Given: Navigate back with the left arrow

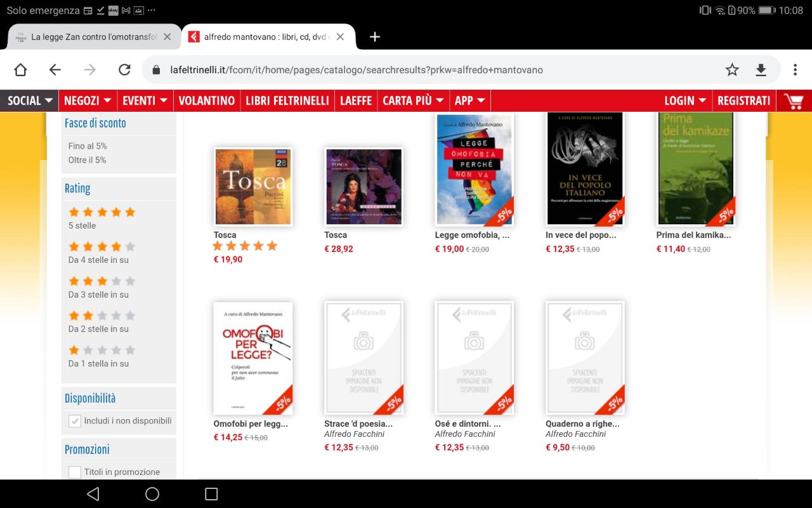Looking at the screenshot, I should 55,70.
